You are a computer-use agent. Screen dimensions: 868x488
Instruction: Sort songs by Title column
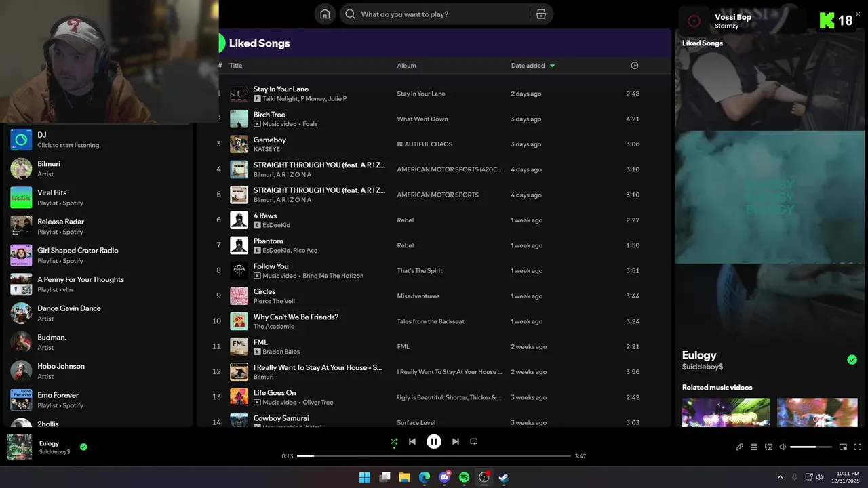pos(236,66)
